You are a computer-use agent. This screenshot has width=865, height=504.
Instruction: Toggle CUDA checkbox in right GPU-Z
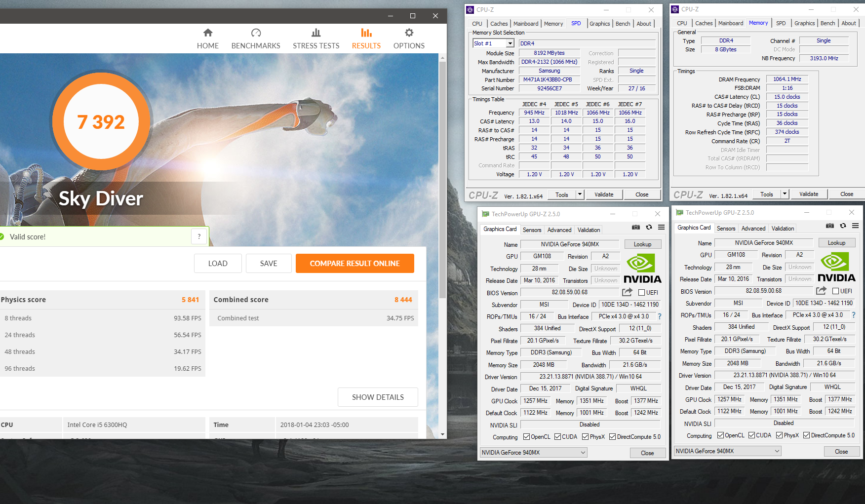pos(751,435)
